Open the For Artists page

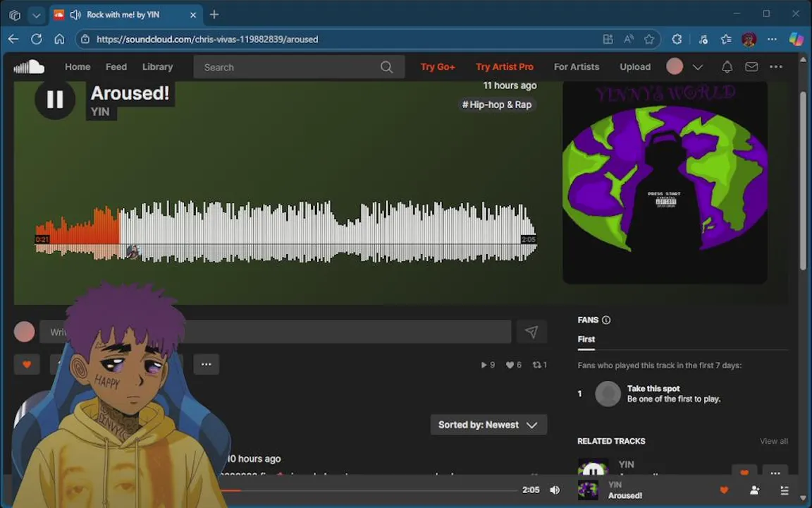coord(577,67)
